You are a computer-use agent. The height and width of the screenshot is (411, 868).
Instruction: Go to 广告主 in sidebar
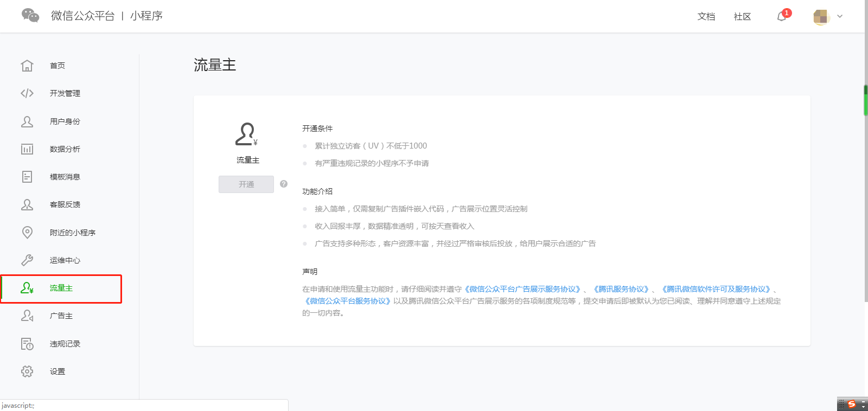point(61,316)
